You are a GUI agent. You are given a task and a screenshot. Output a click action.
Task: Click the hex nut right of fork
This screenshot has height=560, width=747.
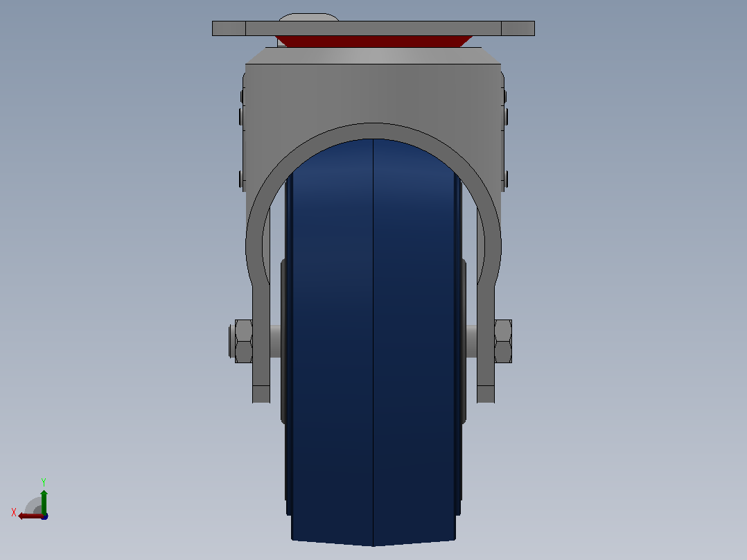(503, 341)
